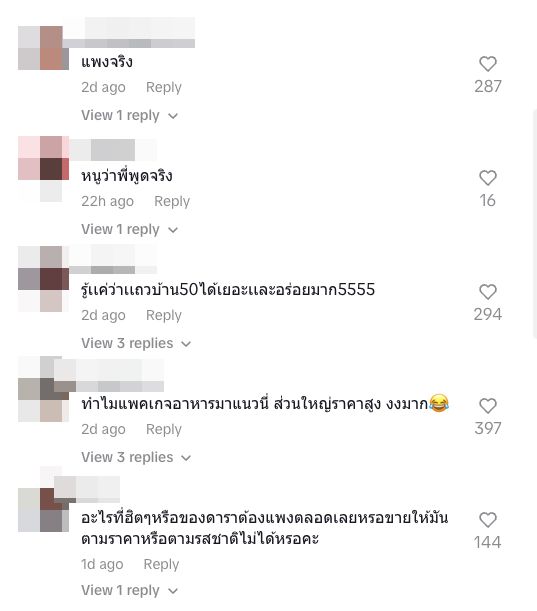Tap heart on the 294-likes comment
The image size is (537, 611).
(x=488, y=292)
